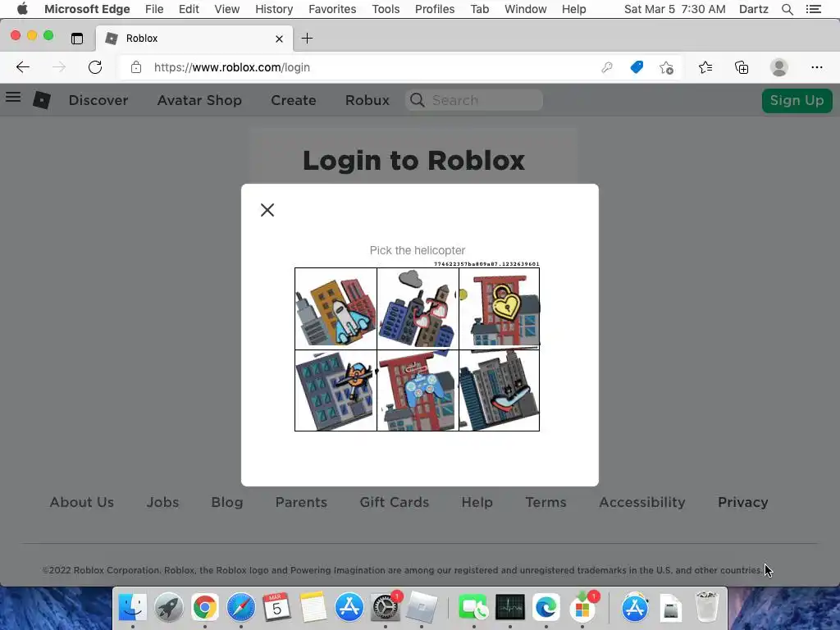This screenshot has height=630, width=840.
Task: Open the Favorites list icon
Action: (705, 67)
